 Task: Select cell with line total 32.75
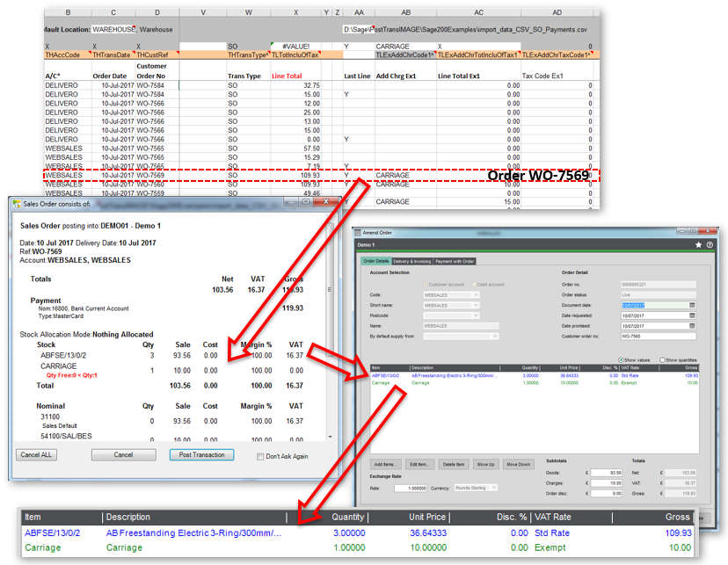tap(295, 85)
